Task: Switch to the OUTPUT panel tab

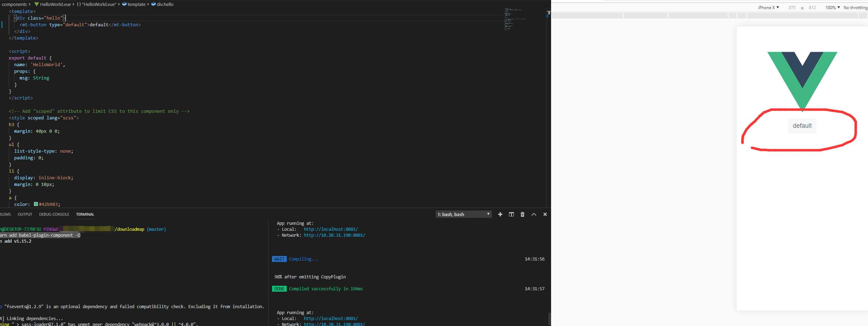Action: click(25, 214)
